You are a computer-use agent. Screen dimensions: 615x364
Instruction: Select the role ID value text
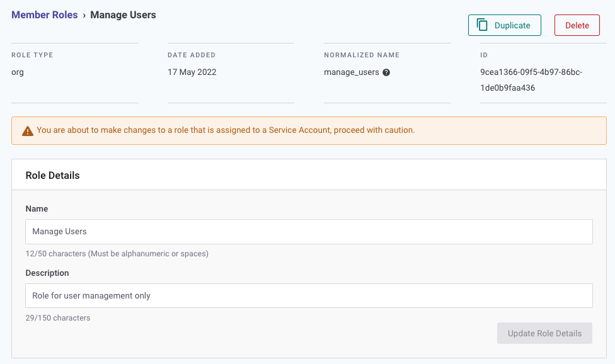pyautogui.click(x=531, y=80)
